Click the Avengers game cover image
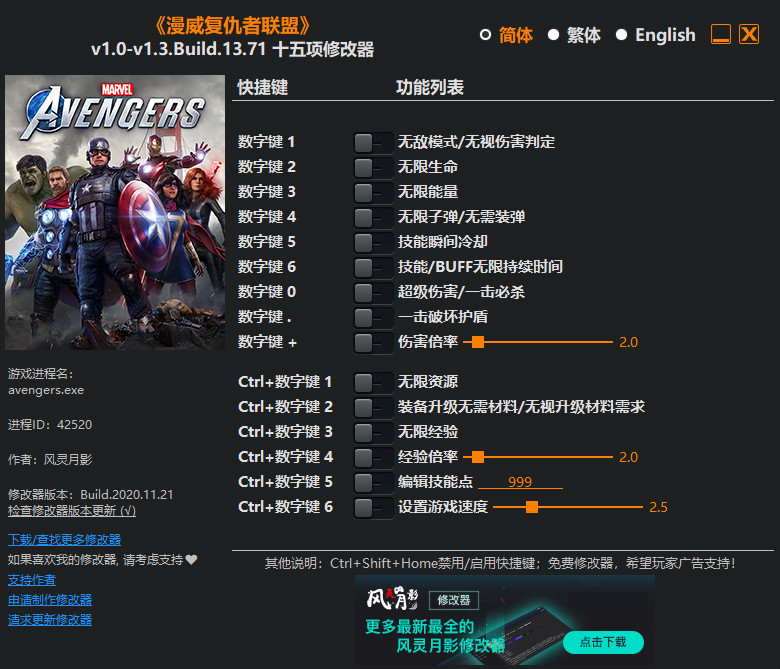The height and width of the screenshot is (669, 780). (x=115, y=212)
